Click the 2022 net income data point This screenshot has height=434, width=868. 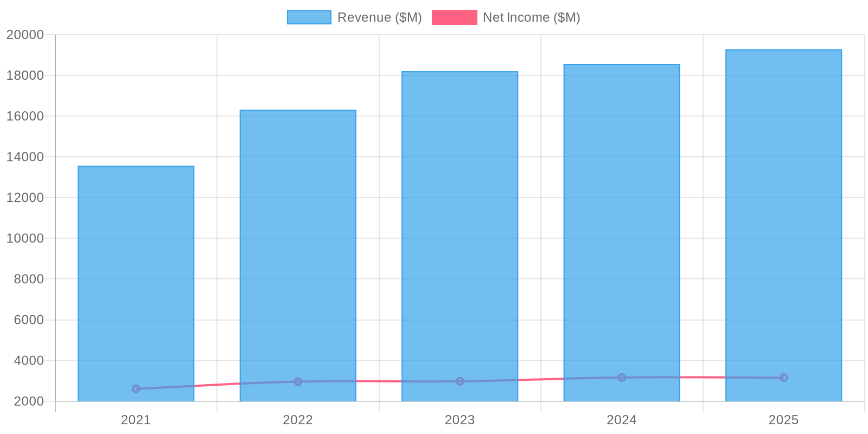pyautogui.click(x=298, y=382)
